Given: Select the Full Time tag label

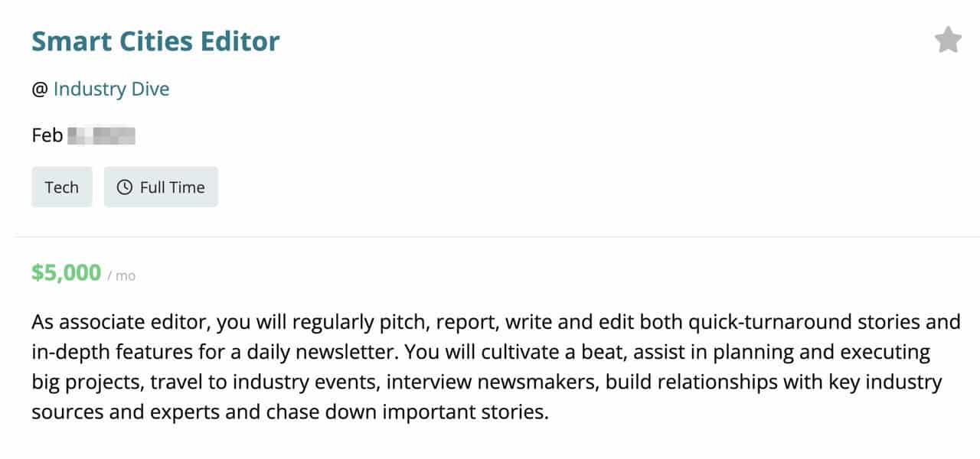Looking at the screenshot, I should [172, 187].
